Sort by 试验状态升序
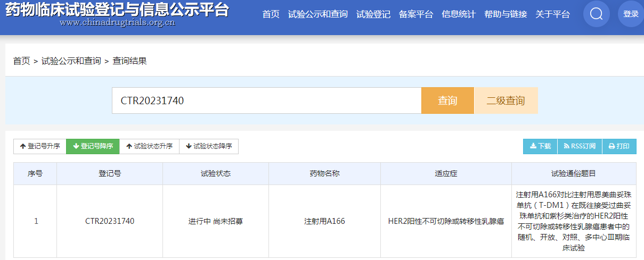 coord(150,147)
